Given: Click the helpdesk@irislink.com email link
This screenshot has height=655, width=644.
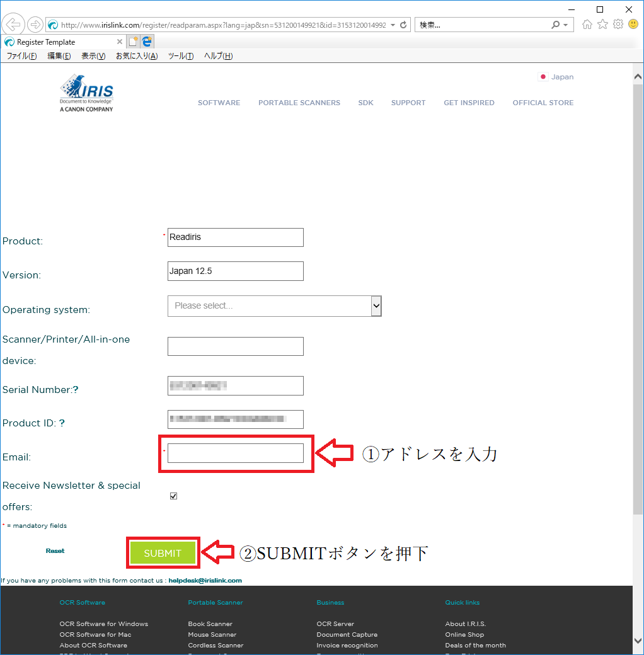Looking at the screenshot, I should click(x=205, y=581).
